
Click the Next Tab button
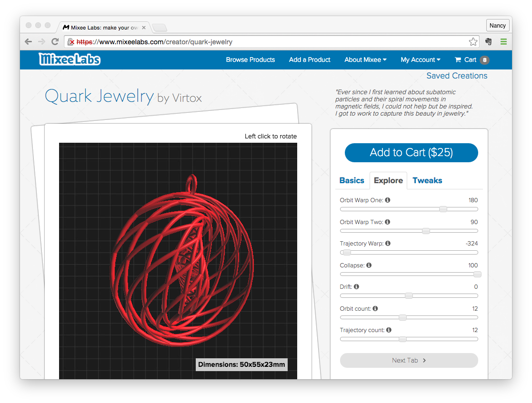[409, 361]
